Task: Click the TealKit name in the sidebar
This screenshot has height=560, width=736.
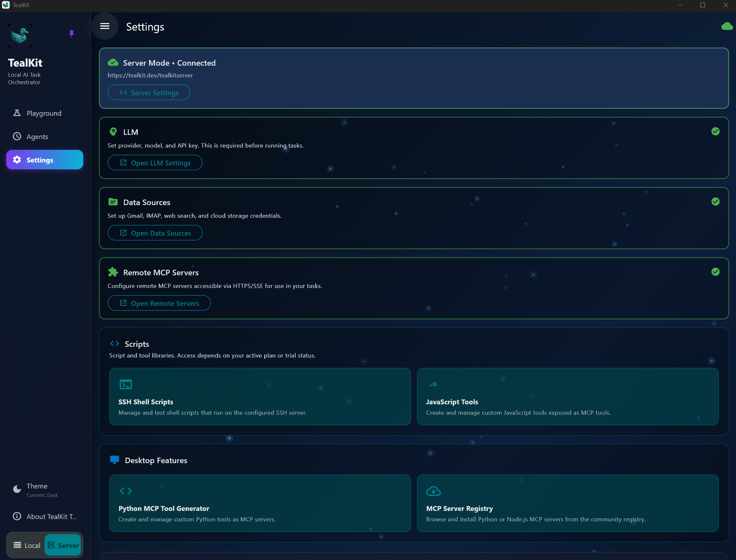Action: click(x=25, y=63)
